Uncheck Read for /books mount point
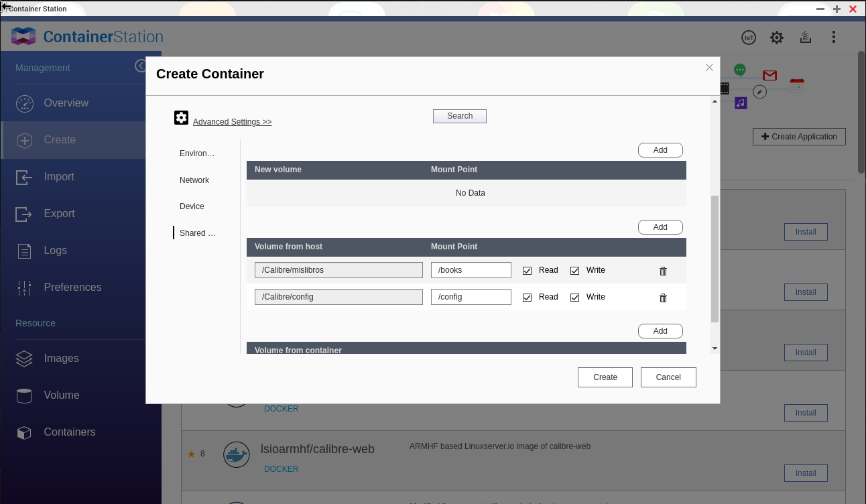Screen dimensions: 866x504 coord(528,271)
